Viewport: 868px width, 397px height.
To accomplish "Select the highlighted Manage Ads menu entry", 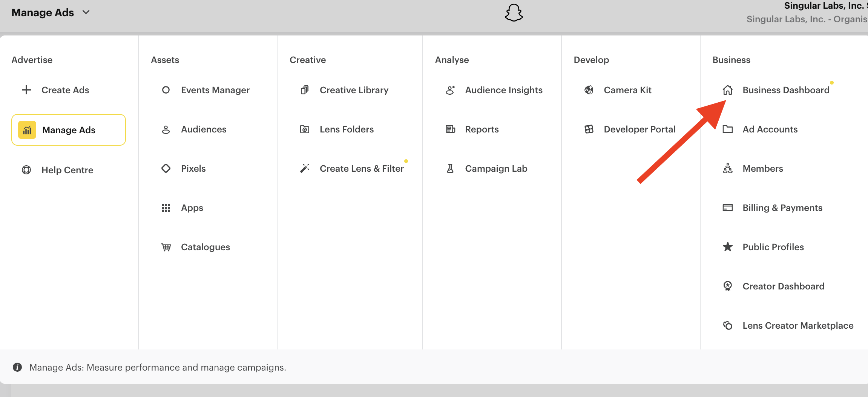I will pyautogui.click(x=69, y=130).
